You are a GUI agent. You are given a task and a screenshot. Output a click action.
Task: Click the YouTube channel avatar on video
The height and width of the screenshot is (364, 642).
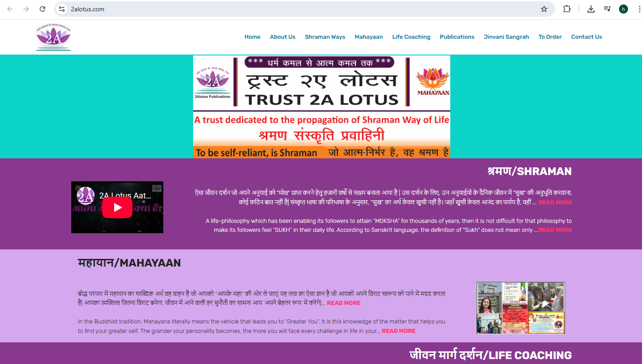[x=86, y=196]
